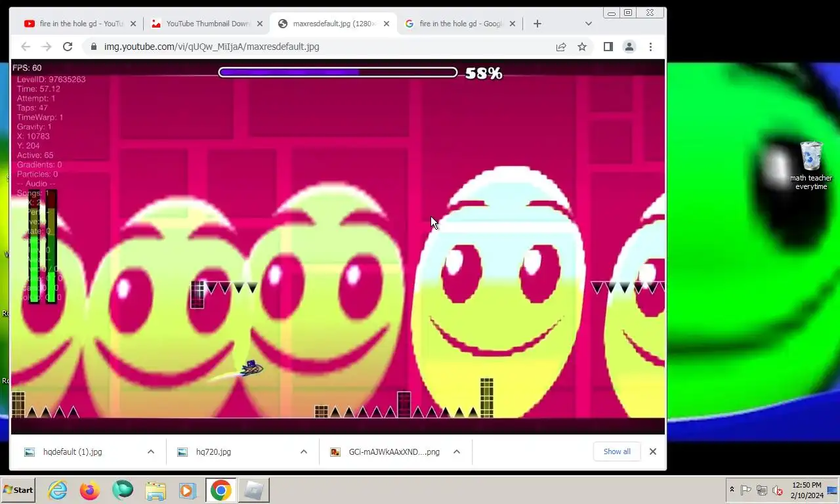Minimize the Chrome window
The height and width of the screenshot is (504, 840).
[612, 12]
